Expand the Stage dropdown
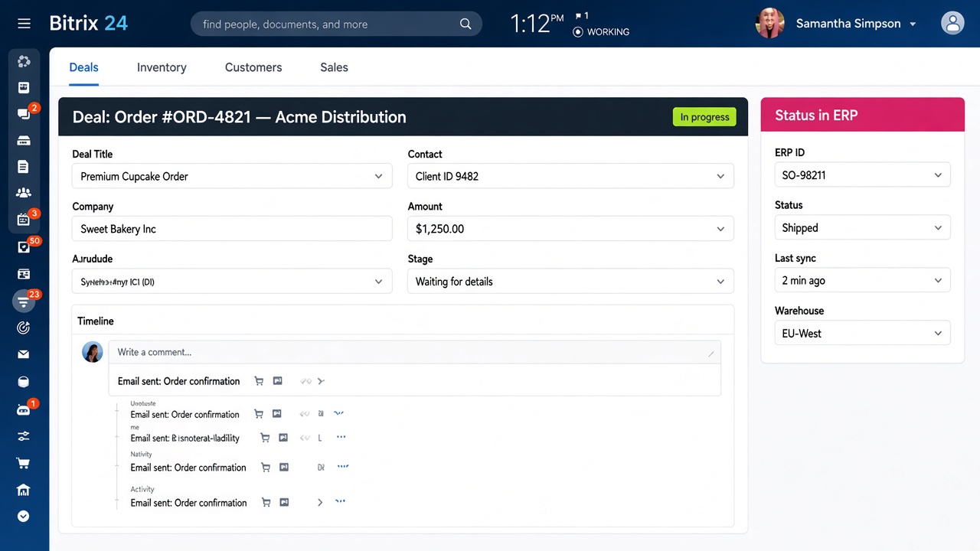Screen dimensions: 980x551 570,282
